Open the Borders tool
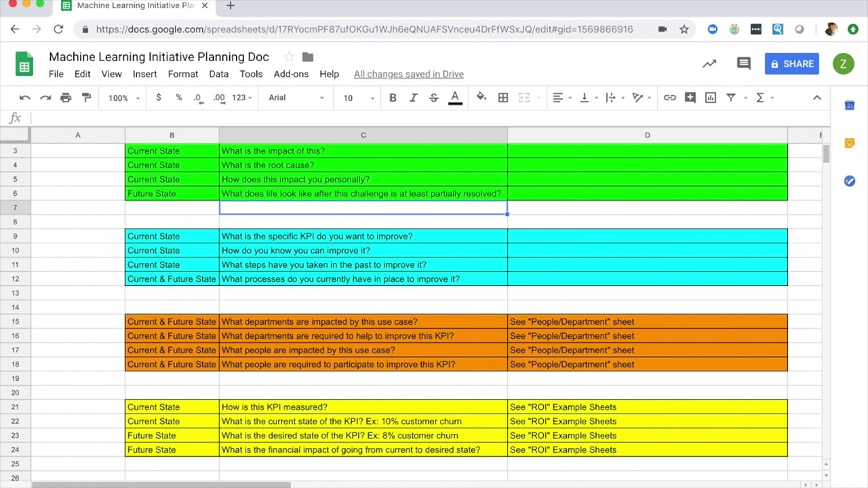The image size is (868, 488). click(x=502, y=98)
